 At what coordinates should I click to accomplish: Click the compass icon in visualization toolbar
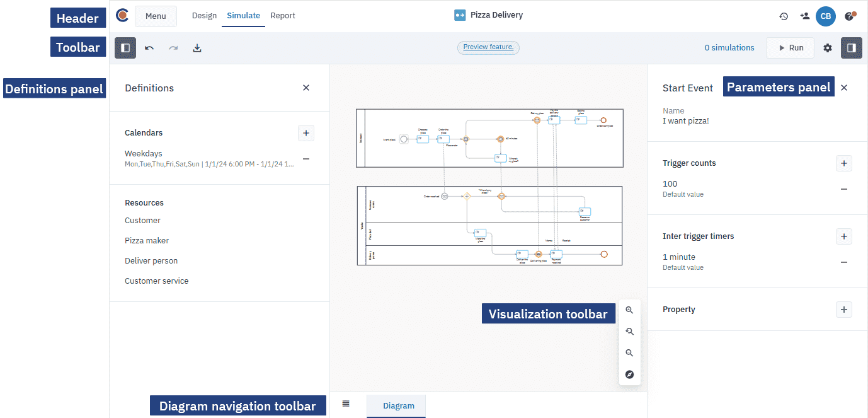629,374
